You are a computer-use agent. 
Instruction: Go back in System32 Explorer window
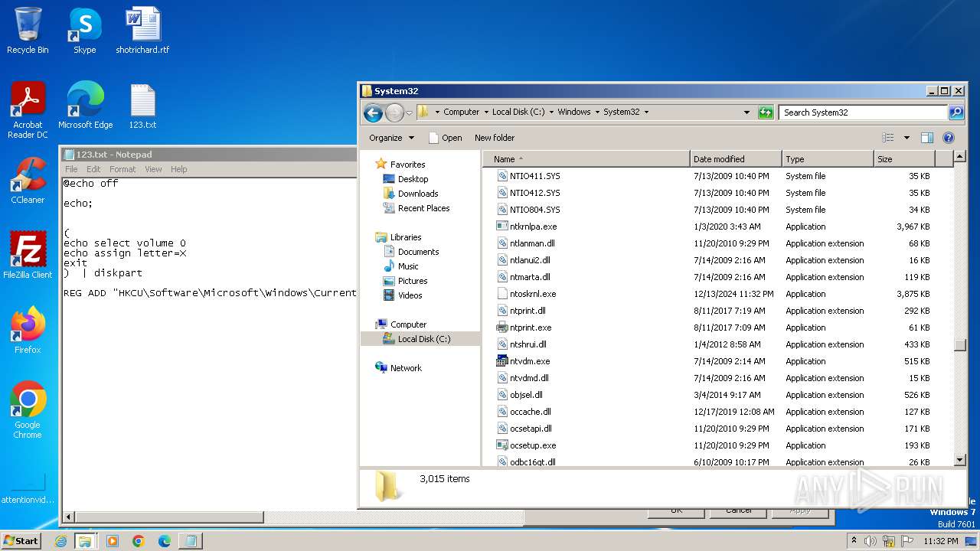click(x=373, y=112)
